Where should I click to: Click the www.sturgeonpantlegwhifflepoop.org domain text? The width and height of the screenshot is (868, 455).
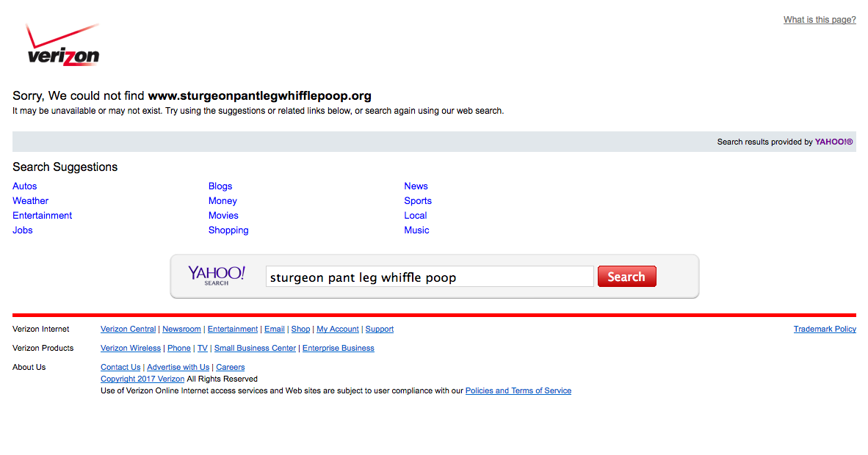pyautogui.click(x=260, y=95)
